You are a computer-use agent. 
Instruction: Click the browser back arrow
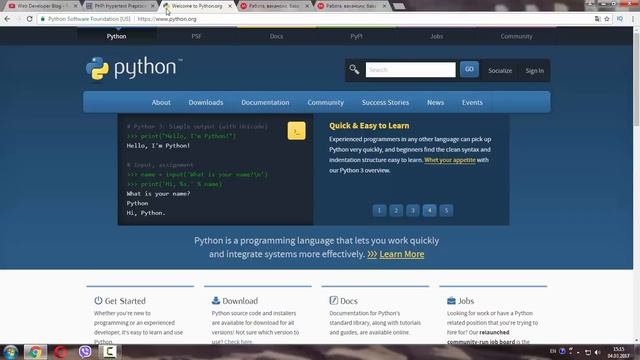point(7,19)
